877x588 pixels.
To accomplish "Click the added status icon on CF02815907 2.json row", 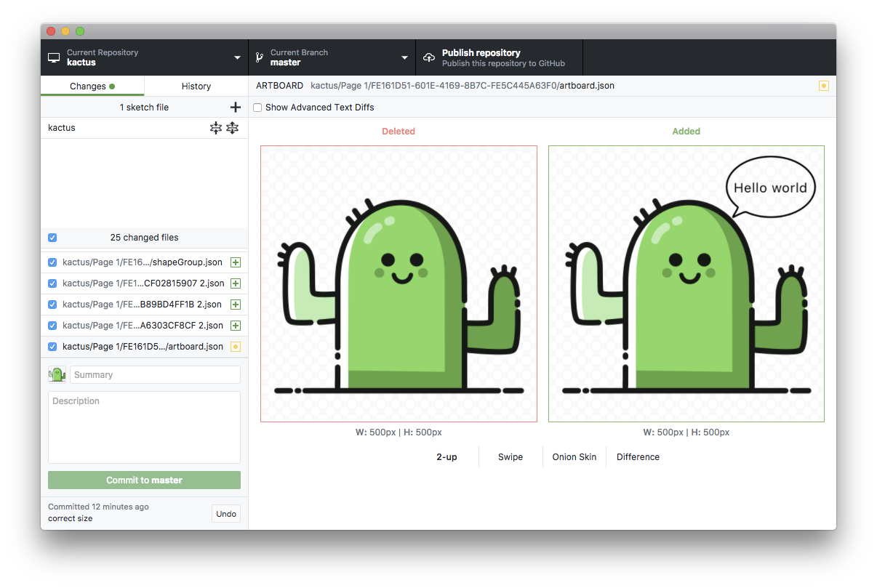I will (236, 283).
